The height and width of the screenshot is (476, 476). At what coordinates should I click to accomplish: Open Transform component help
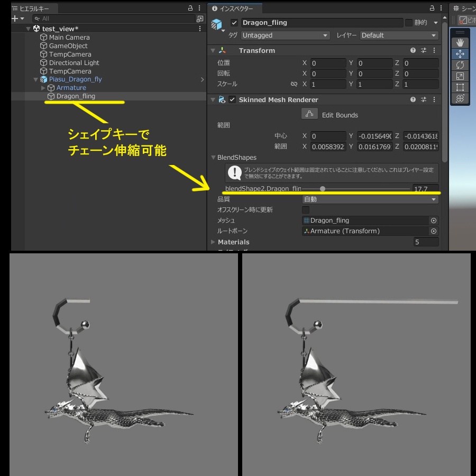pyautogui.click(x=413, y=50)
